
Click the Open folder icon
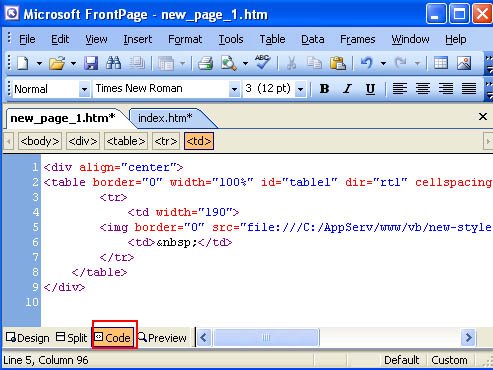pyautogui.click(x=57, y=63)
